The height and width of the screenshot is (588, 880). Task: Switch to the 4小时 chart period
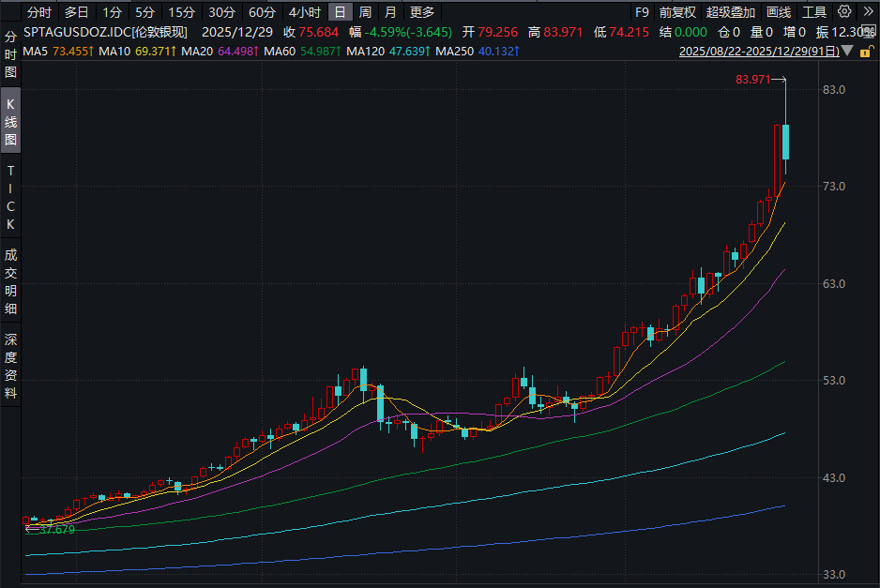(x=305, y=12)
